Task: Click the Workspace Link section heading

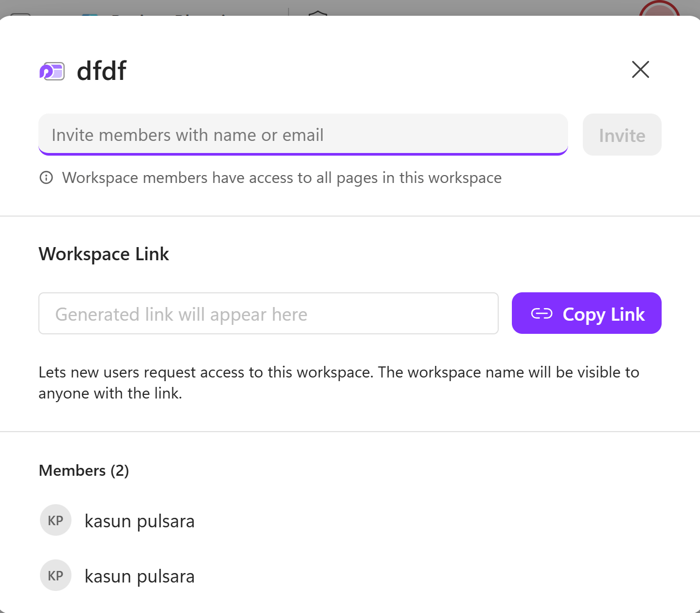Action: (104, 254)
